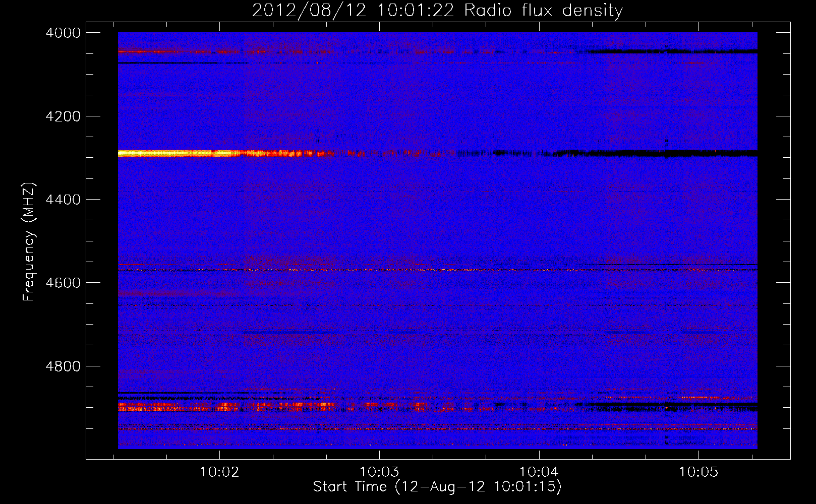Click the 10:05 time tick label
The width and height of the screenshot is (816, 504).
pos(698,472)
